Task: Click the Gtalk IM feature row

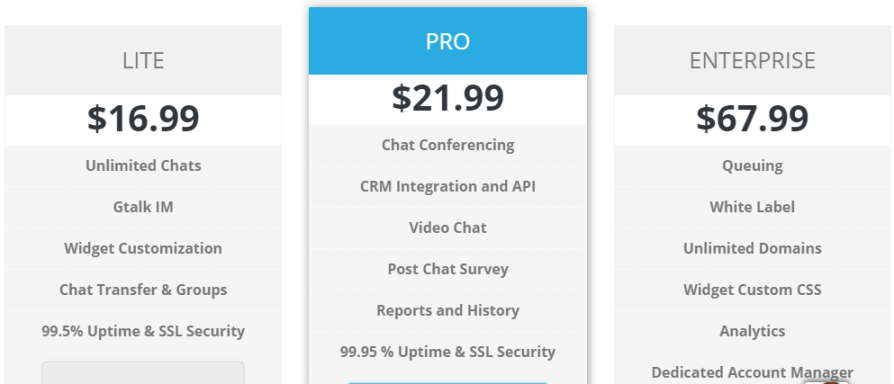Action: (x=143, y=207)
